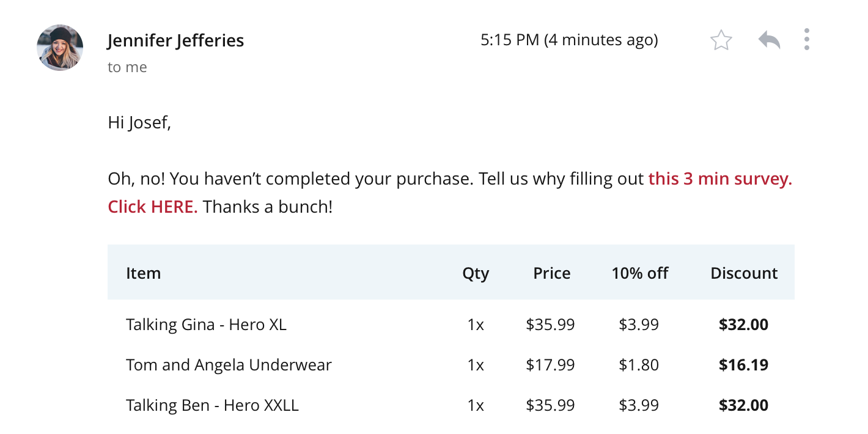The width and height of the screenshot is (868, 434).
Task: Click the sender name Jennifer Jefferies
Action: [176, 40]
